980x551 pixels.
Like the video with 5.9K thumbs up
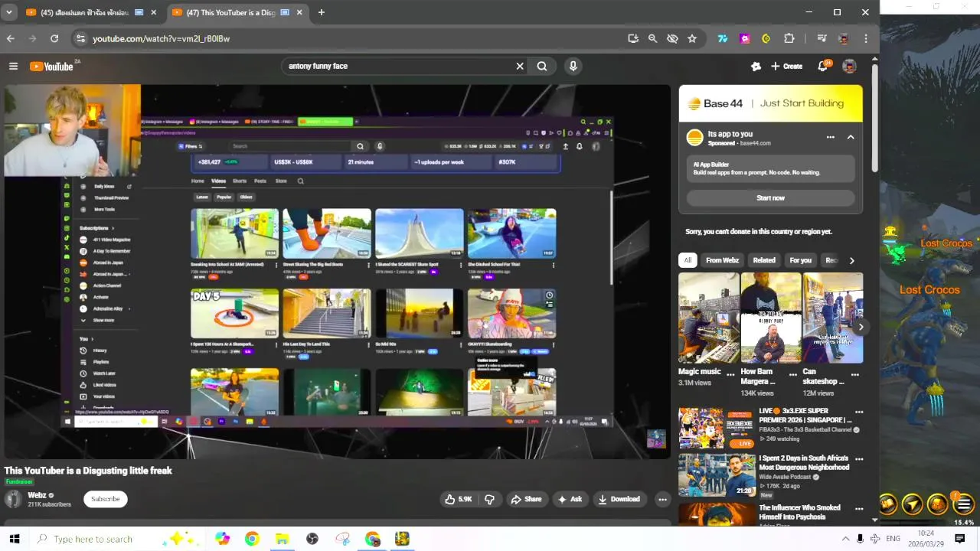(x=459, y=499)
